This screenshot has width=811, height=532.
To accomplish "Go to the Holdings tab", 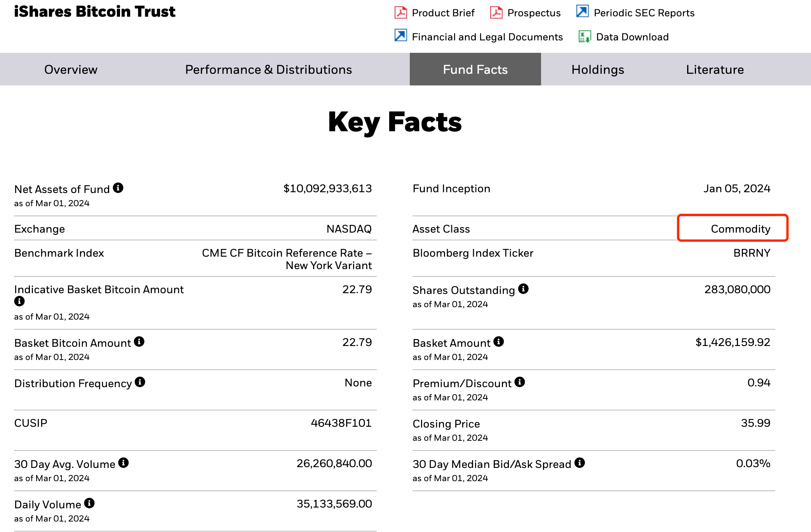I will point(597,70).
